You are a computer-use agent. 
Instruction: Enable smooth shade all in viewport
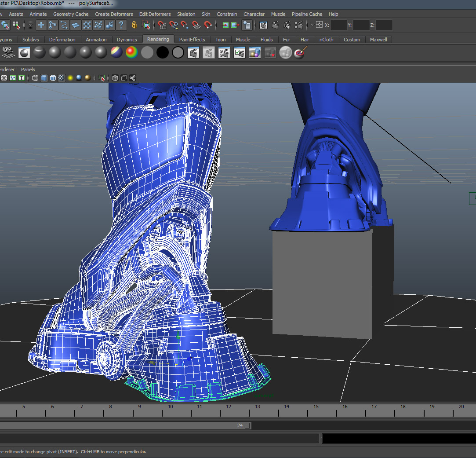coord(44,78)
